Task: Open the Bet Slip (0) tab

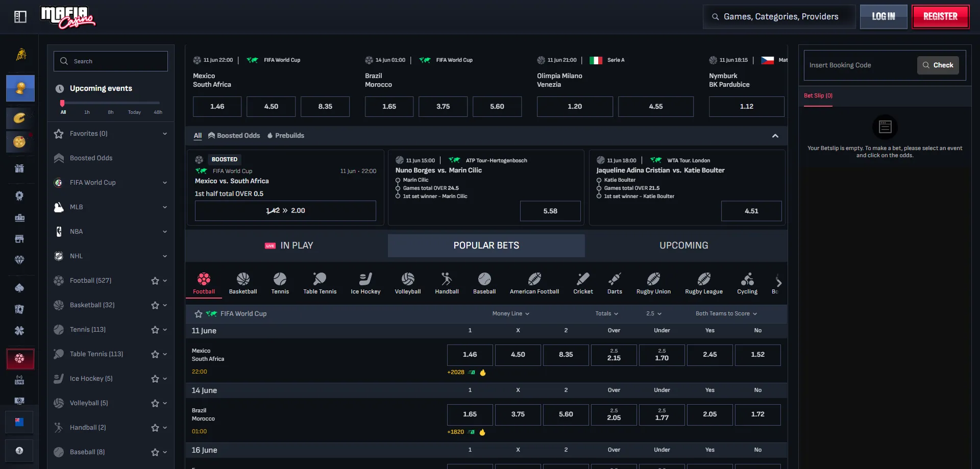Action: [x=818, y=96]
